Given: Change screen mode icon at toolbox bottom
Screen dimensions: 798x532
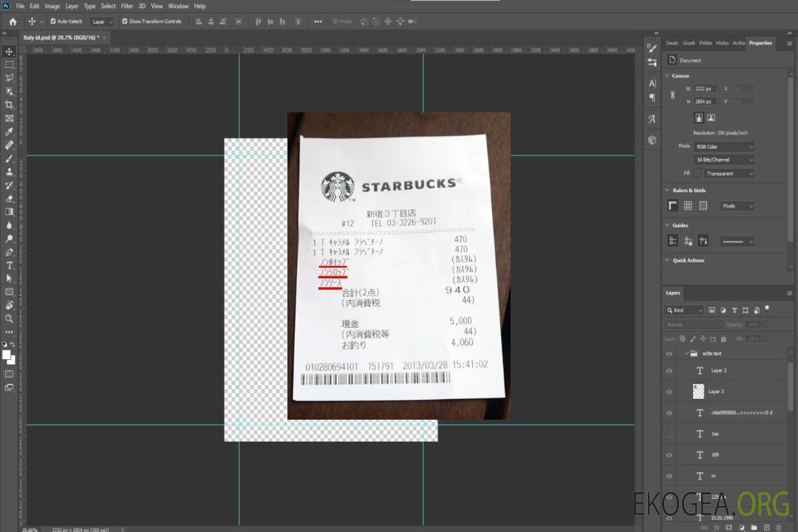Looking at the screenshot, I should click(9, 387).
